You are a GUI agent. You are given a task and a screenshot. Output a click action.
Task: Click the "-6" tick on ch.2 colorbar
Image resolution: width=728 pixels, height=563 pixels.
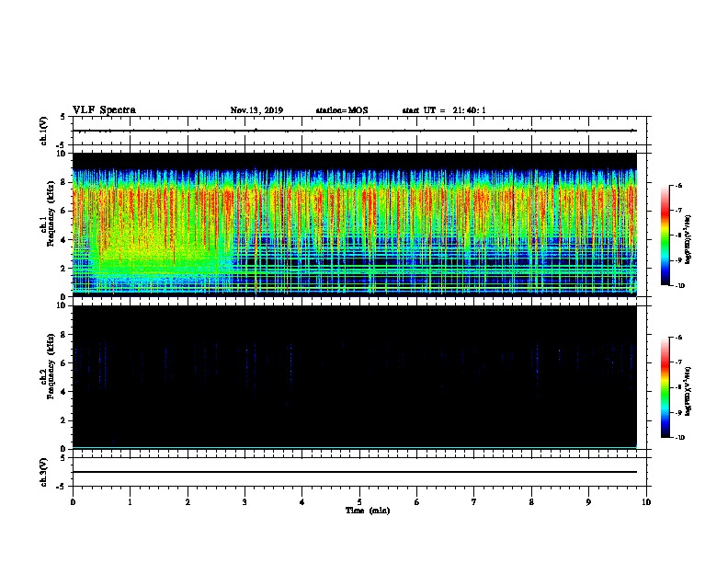click(x=678, y=338)
